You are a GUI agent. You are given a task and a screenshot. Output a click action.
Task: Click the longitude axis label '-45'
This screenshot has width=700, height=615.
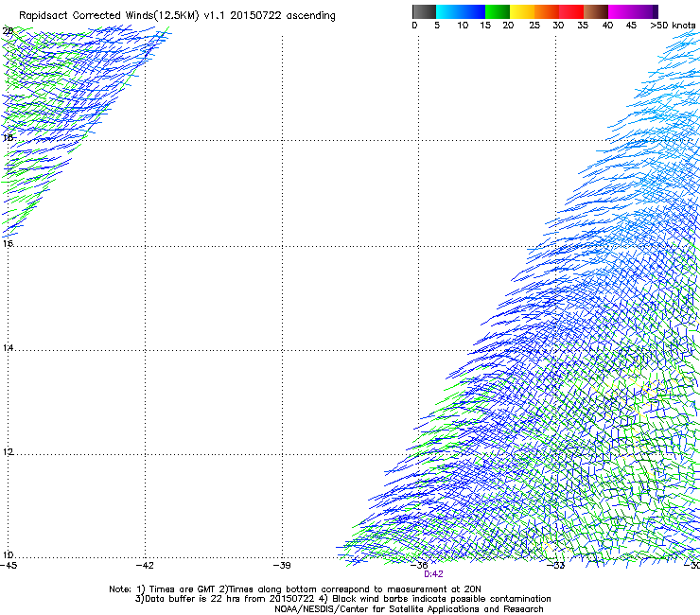click(9, 566)
